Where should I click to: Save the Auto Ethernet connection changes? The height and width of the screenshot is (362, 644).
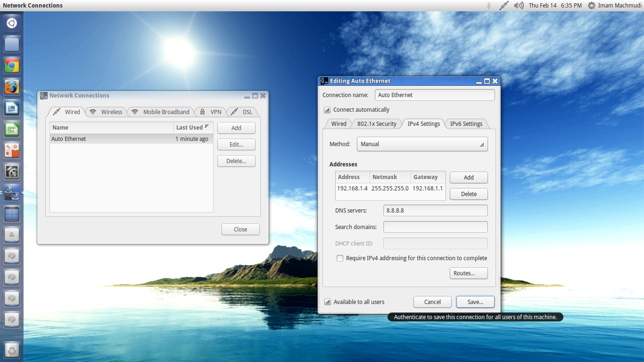pos(475,302)
